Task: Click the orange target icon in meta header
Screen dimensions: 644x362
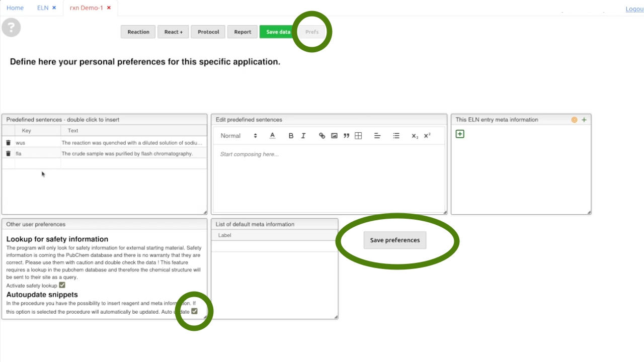Action: 574,120
